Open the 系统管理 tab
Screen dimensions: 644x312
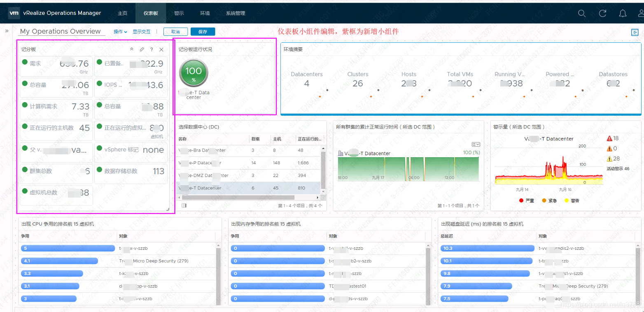(x=236, y=13)
